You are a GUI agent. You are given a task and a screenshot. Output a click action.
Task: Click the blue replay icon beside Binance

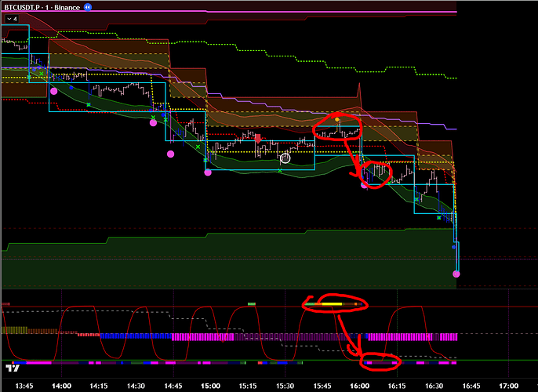(x=88, y=6)
